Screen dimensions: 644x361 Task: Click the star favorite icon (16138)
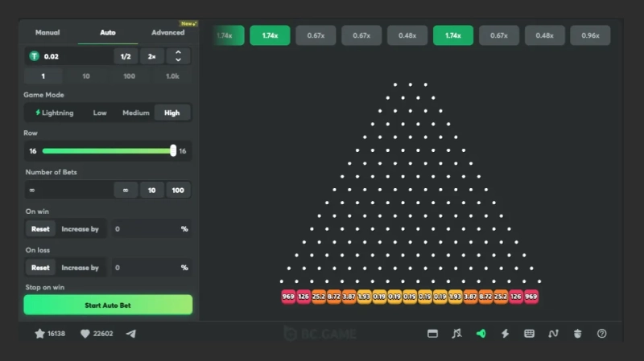click(x=39, y=334)
